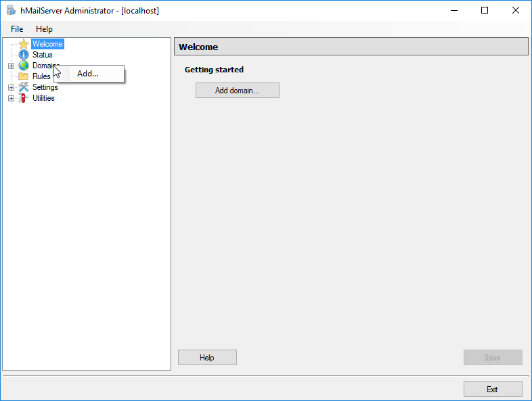Image resolution: width=532 pixels, height=401 pixels.
Task: Expand the Domains tree node
Action: [12, 66]
